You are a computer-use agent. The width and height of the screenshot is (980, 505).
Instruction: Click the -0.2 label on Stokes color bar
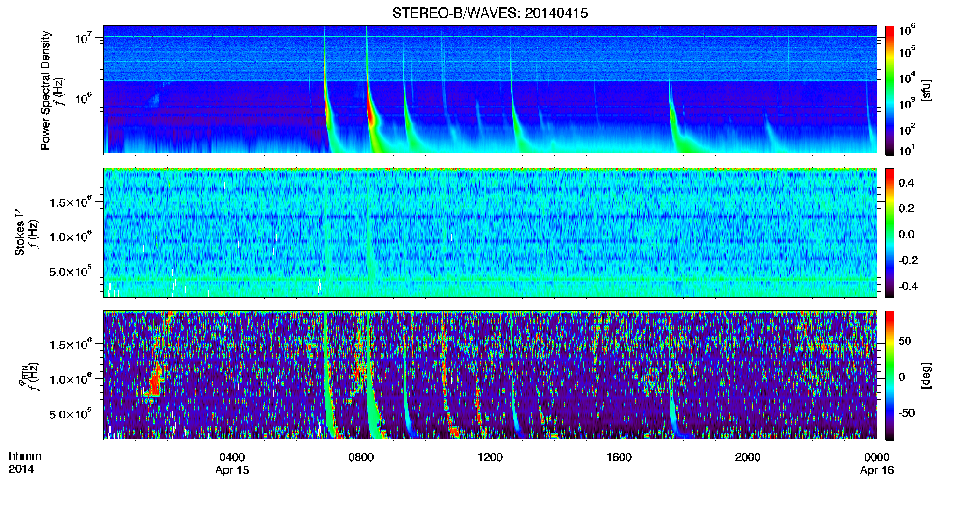(908, 260)
